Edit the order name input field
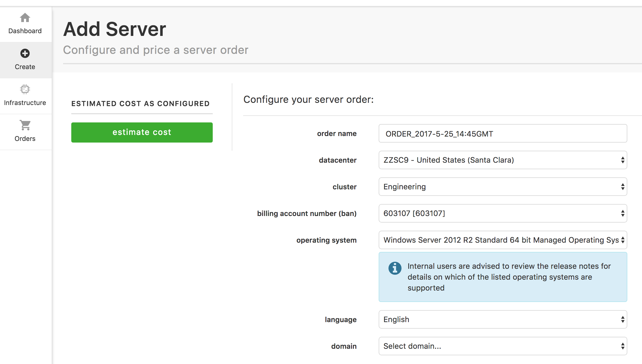The height and width of the screenshot is (364, 642). pos(503,134)
